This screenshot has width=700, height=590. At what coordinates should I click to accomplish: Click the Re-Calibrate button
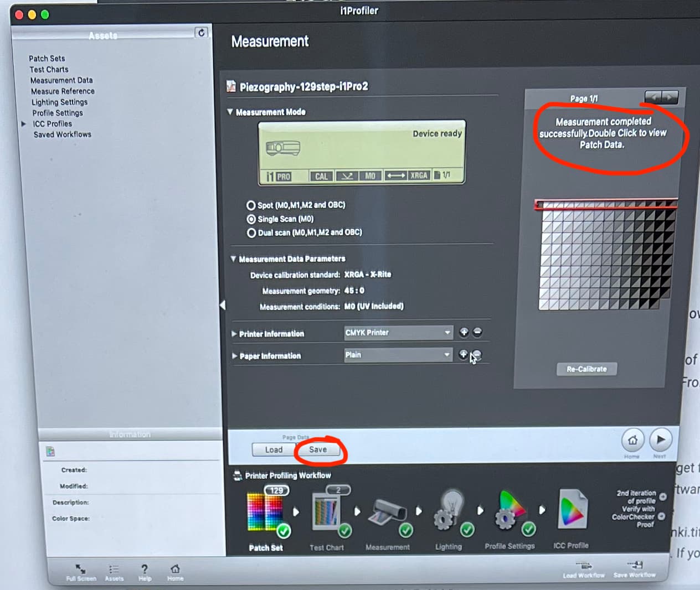pyautogui.click(x=586, y=369)
